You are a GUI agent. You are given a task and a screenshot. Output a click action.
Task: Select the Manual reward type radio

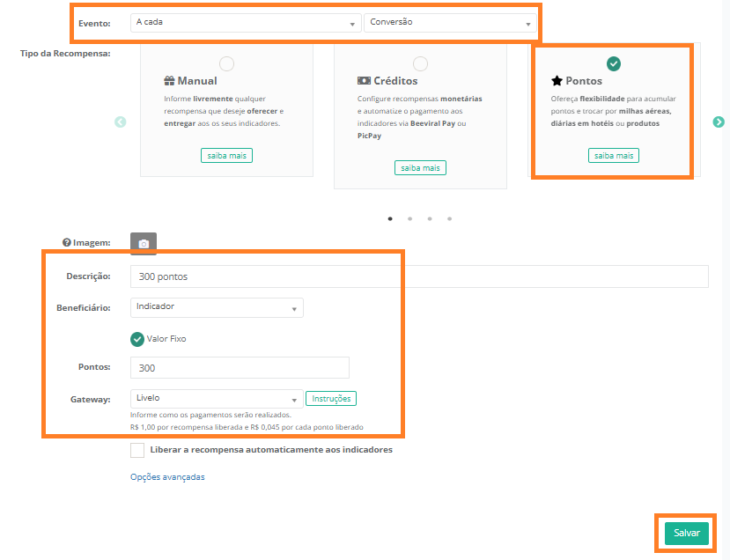(226, 63)
